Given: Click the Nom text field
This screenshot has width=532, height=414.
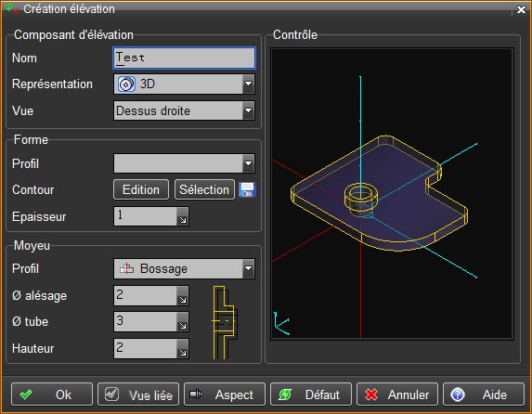Looking at the screenshot, I should tap(184, 58).
